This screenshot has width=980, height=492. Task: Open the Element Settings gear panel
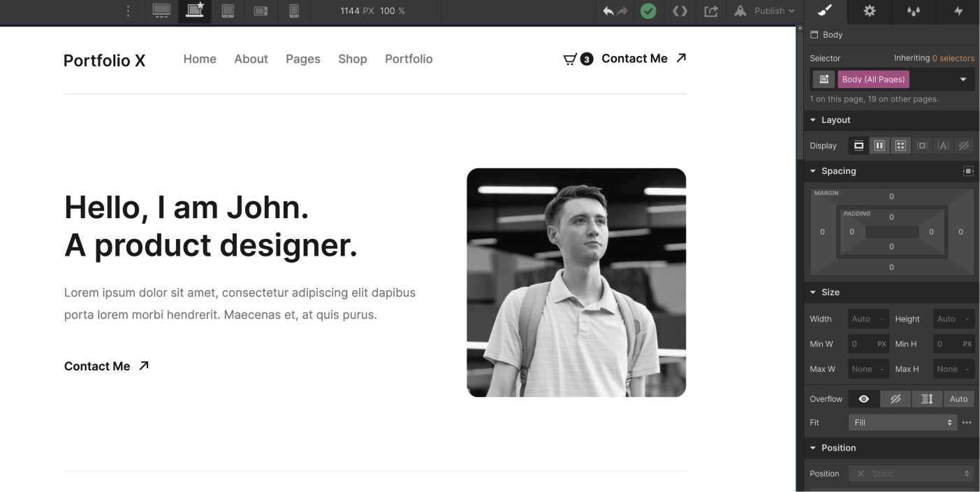coord(868,12)
